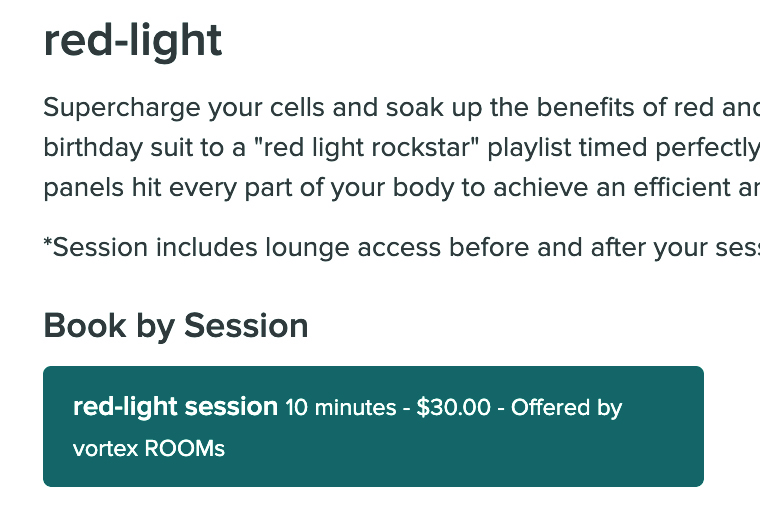Click the line starting "Supercharge your cells"

(x=402, y=107)
